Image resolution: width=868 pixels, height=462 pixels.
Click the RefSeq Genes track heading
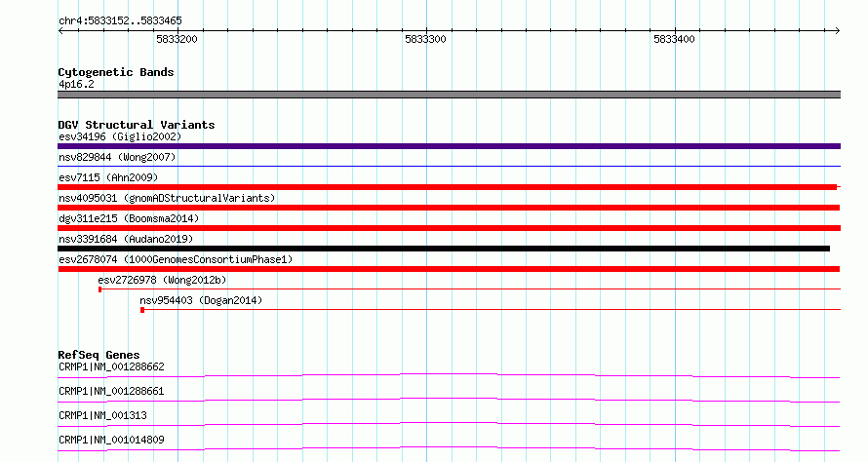pos(99,355)
